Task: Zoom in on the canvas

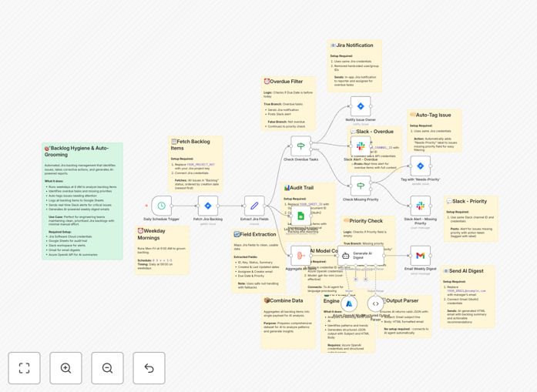Action: 65,368
